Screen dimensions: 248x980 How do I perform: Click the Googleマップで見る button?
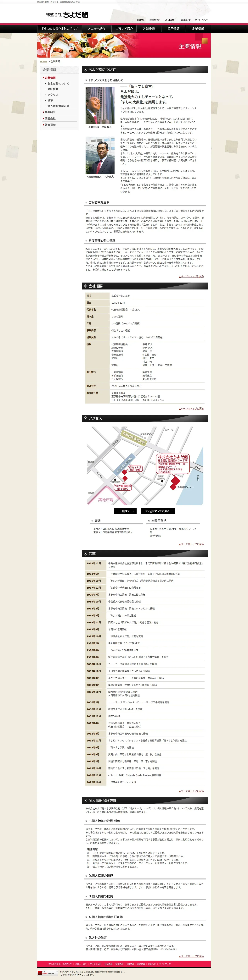(158, 511)
